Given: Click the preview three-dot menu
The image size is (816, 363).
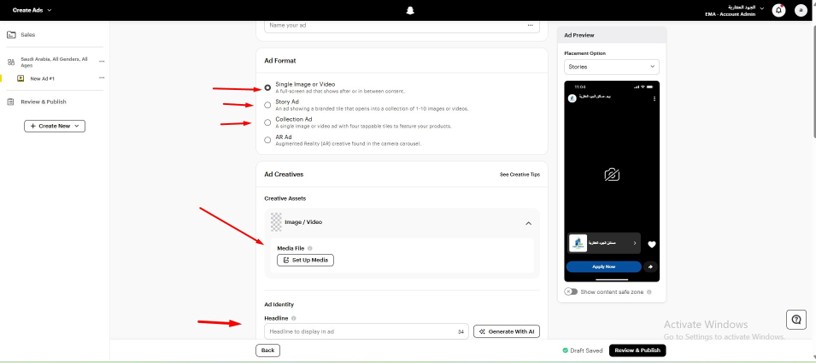Looking at the screenshot, I should (654, 99).
